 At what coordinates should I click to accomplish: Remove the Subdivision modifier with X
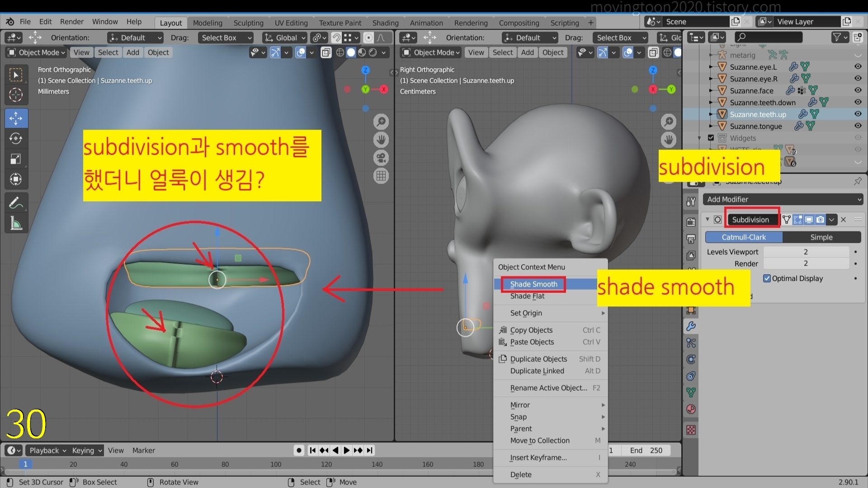843,220
